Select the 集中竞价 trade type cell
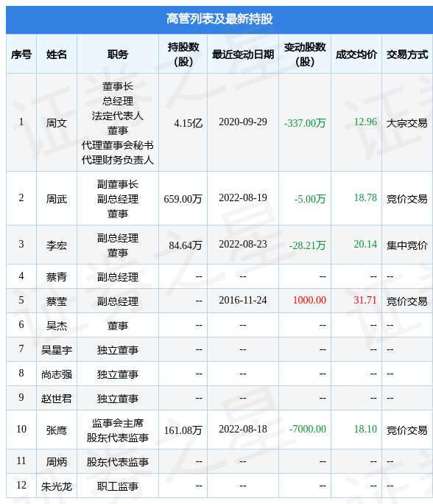The height and width of the screenshot is (504, 433). pyautogui.click(x=407, y=245)
